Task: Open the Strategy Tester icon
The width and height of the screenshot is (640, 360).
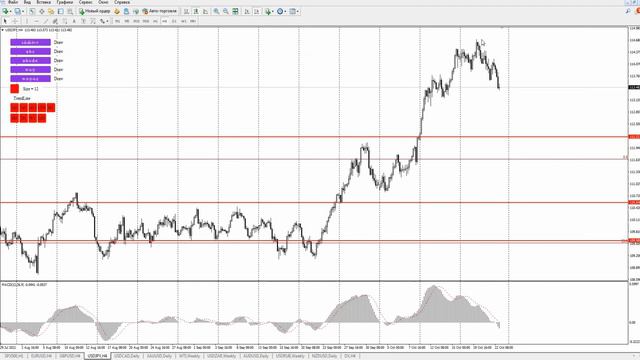Action: (70, 11)
